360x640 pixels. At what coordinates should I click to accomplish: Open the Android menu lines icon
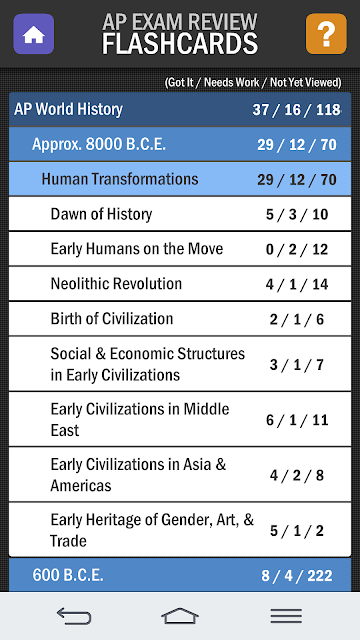pos(286,616)
